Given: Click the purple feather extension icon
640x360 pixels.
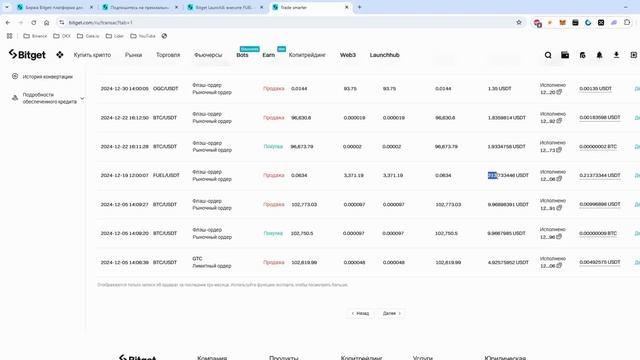Looking at the screenshot, I should 614,22.
